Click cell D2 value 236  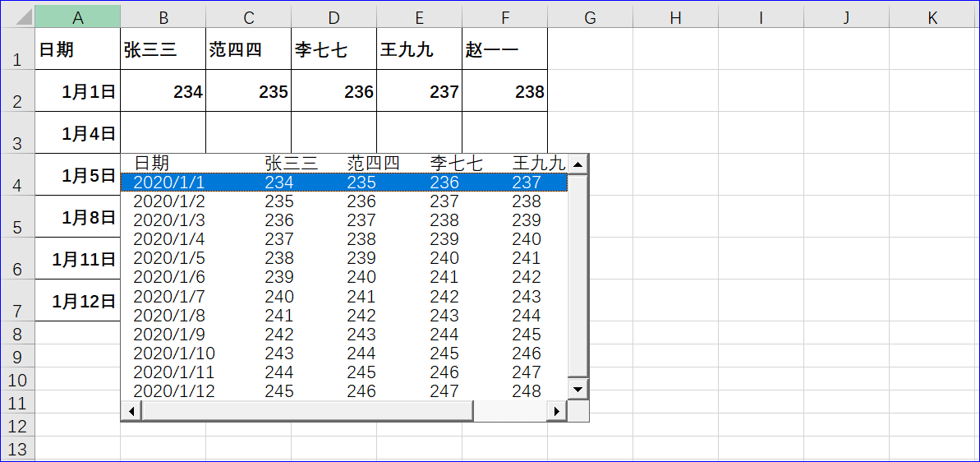(334, 90)
